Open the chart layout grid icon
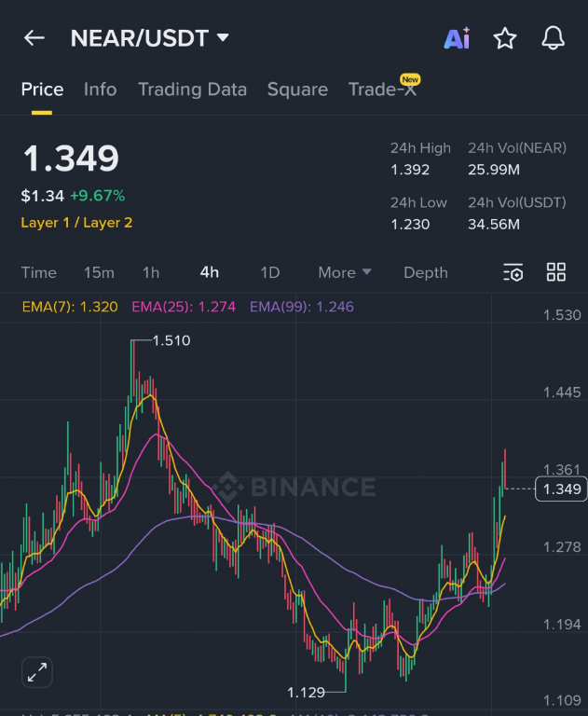 click(x=556, y=272)
